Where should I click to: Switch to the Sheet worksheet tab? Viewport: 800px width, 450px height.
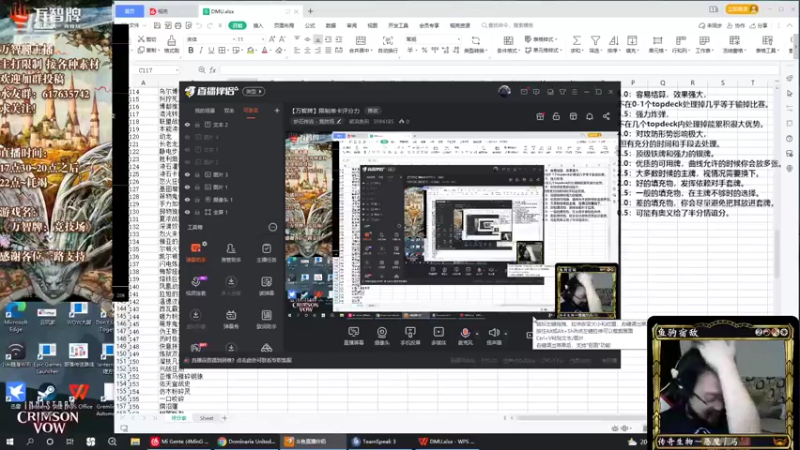207,418
